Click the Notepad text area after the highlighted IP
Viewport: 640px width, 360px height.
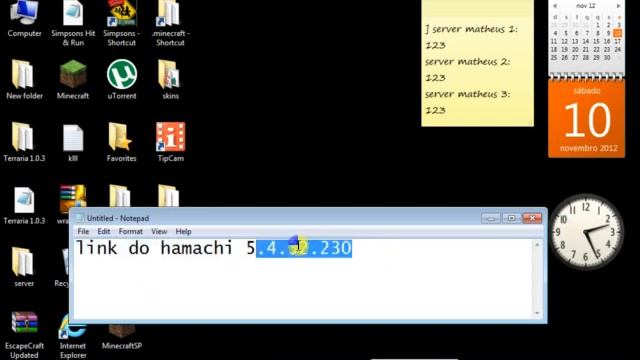point(441,248)
